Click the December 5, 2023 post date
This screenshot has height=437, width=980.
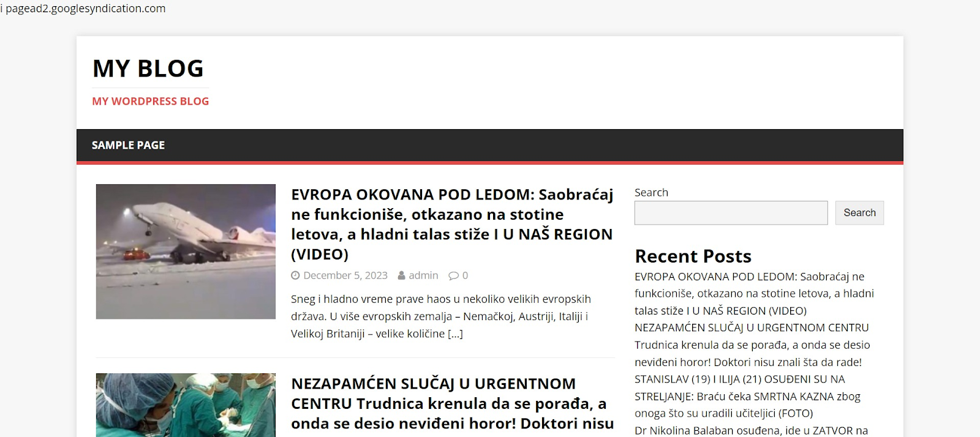click(345, 275)
